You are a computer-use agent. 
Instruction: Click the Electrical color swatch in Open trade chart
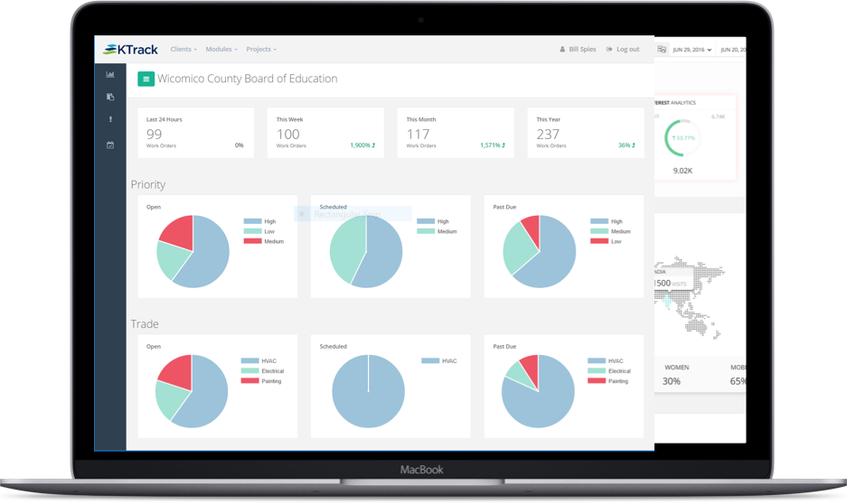pyautogui.click(x=249, y=370)
